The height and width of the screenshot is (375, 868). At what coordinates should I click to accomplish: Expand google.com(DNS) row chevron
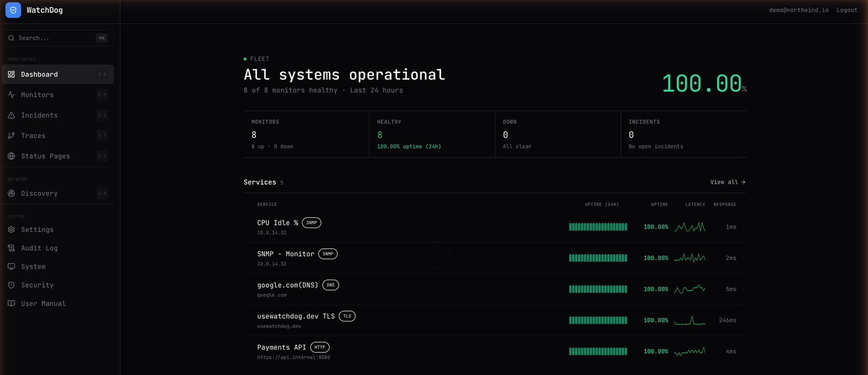pyautogui.click(x=743, y=289)
